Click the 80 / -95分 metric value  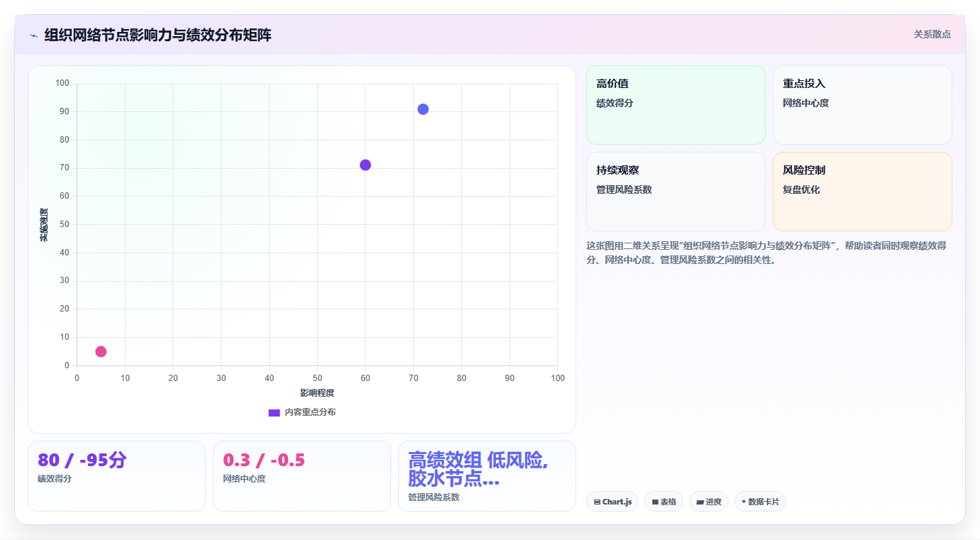(82, 460)
